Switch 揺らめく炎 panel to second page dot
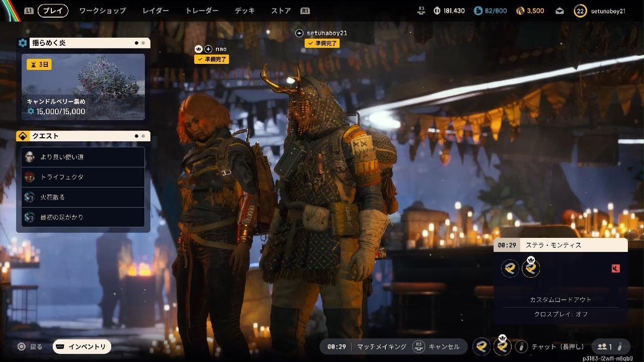 coord(143,43)
